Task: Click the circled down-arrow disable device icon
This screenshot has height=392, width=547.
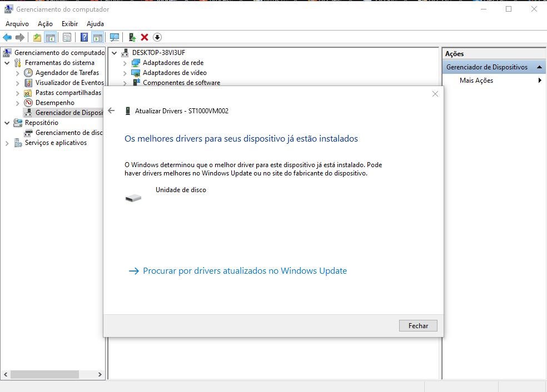Action: tap(157, 37)
